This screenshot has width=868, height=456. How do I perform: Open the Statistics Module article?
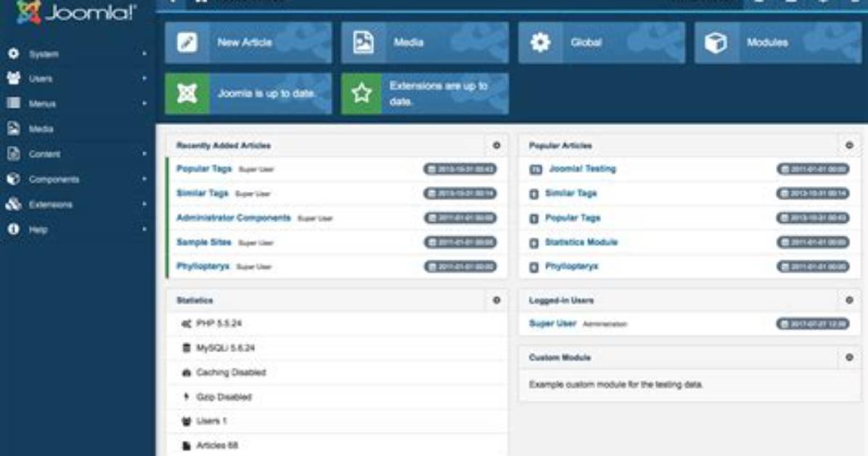581,242
